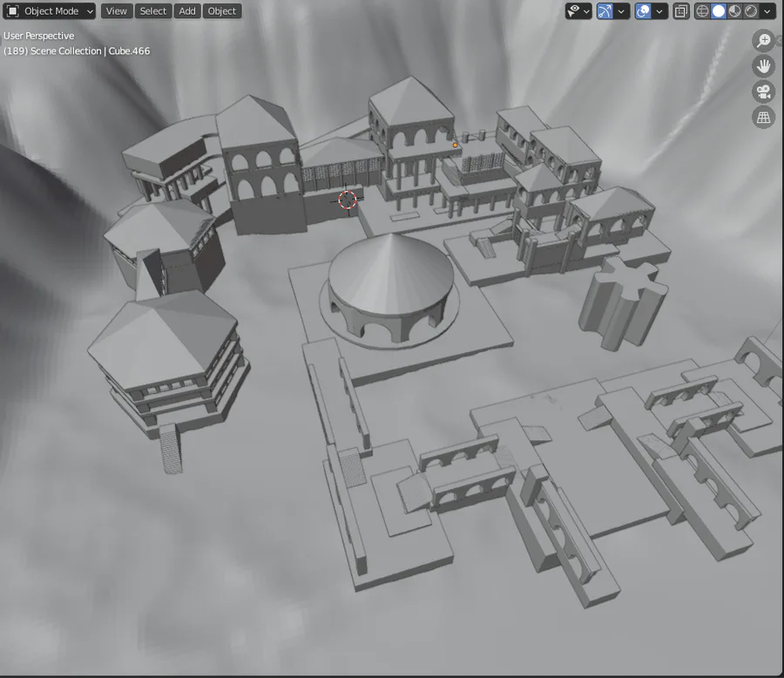Screen dimensions: 784x678
Task: Open the Select menu
Action: coord(153,11)
